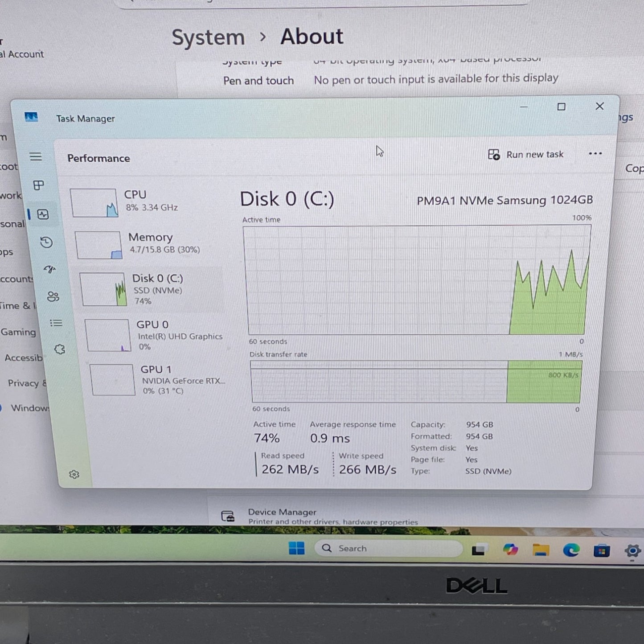Expand the three-dots more options menu

tap(595, 154)
